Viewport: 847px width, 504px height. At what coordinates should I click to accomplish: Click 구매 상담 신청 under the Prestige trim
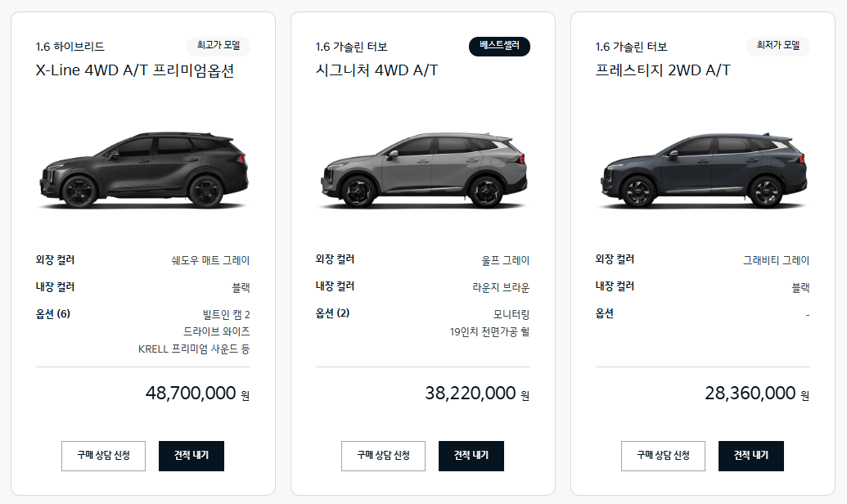click(663, 456)
